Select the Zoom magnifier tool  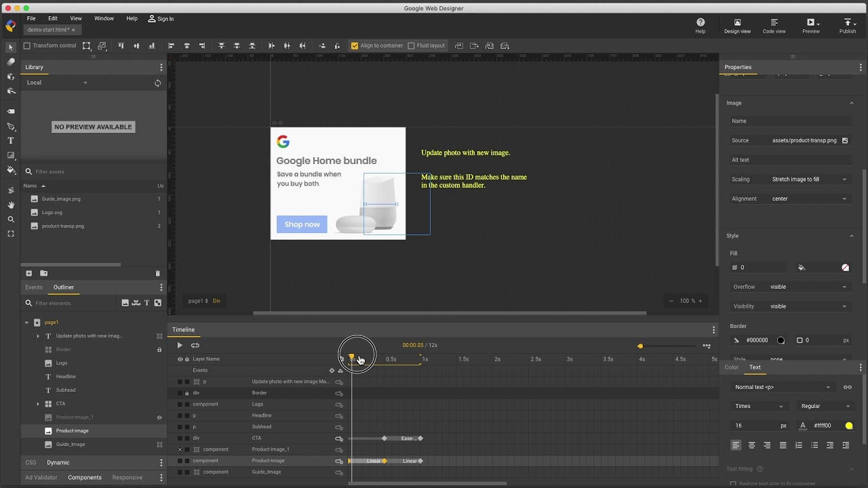(10, 220)
